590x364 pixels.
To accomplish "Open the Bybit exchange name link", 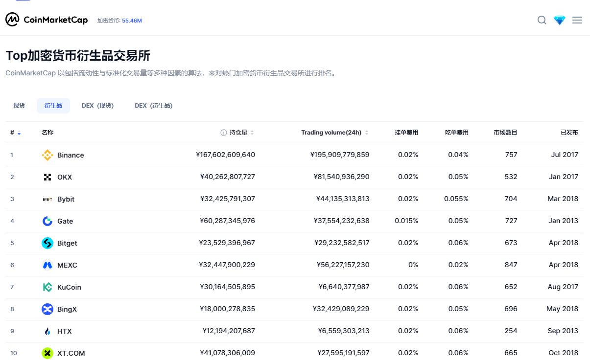I will 66,199.
